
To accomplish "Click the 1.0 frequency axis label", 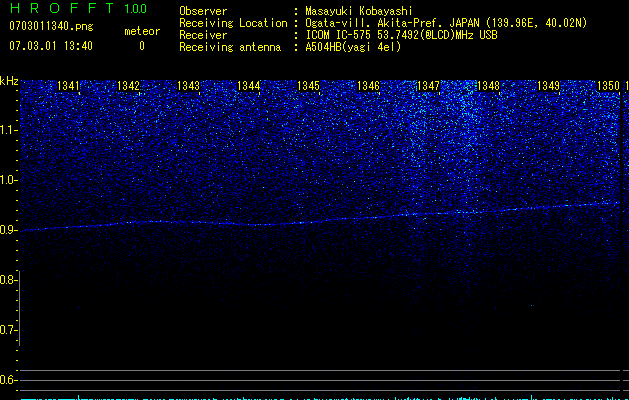I will coord(9,180).
